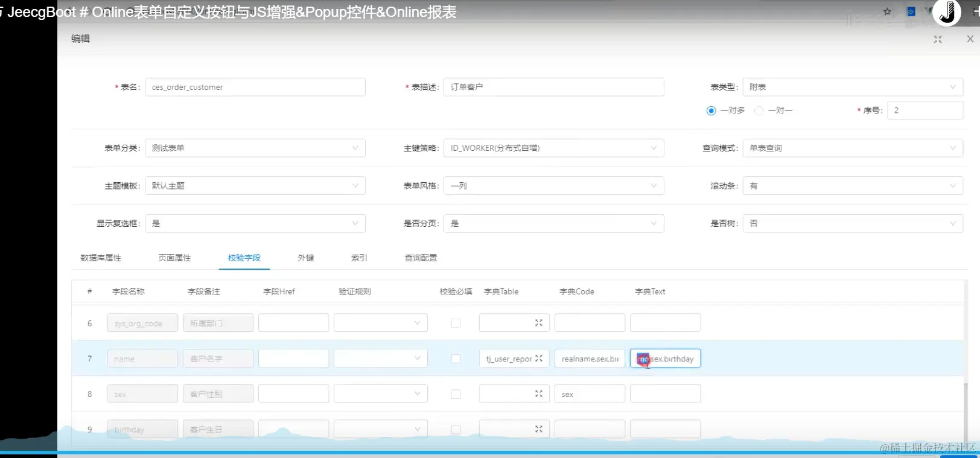Click the 字典Table column header

pyautogui.click(x=501, y=291)
